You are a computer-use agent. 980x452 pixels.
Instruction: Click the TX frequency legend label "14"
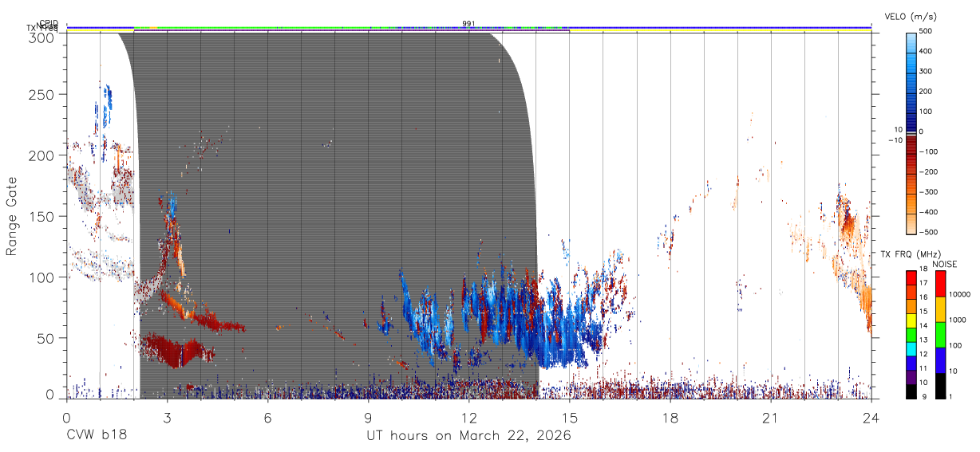925,327
